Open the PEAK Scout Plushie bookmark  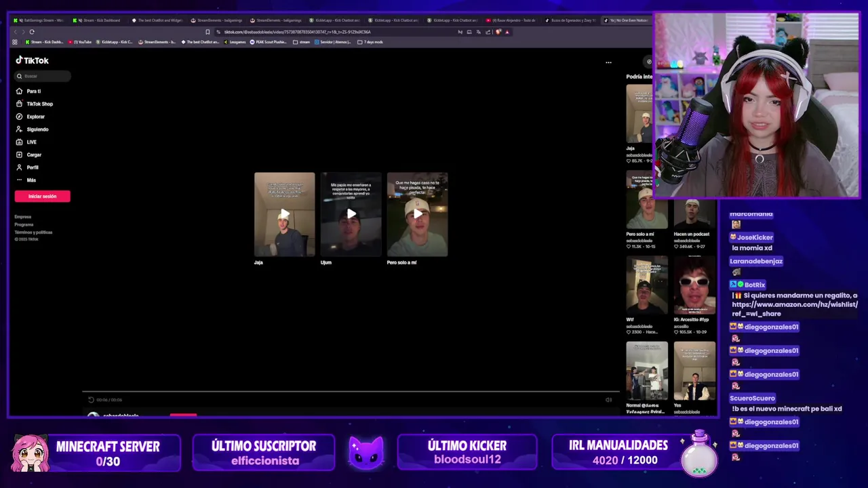tap(269, 42)
